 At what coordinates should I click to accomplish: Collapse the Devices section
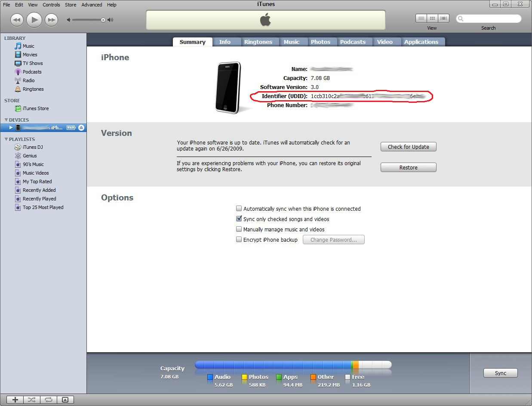pyautogui.click(x=6, y=120)
